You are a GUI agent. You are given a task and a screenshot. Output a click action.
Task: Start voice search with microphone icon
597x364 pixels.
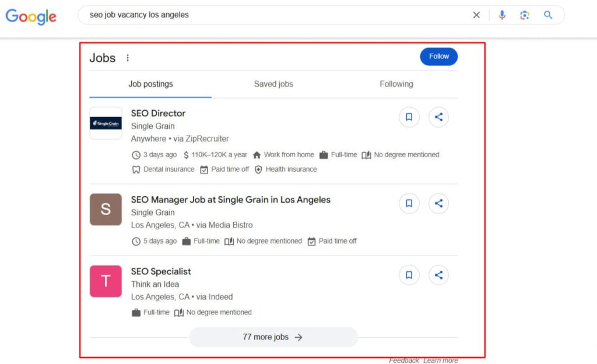[502, 15]
